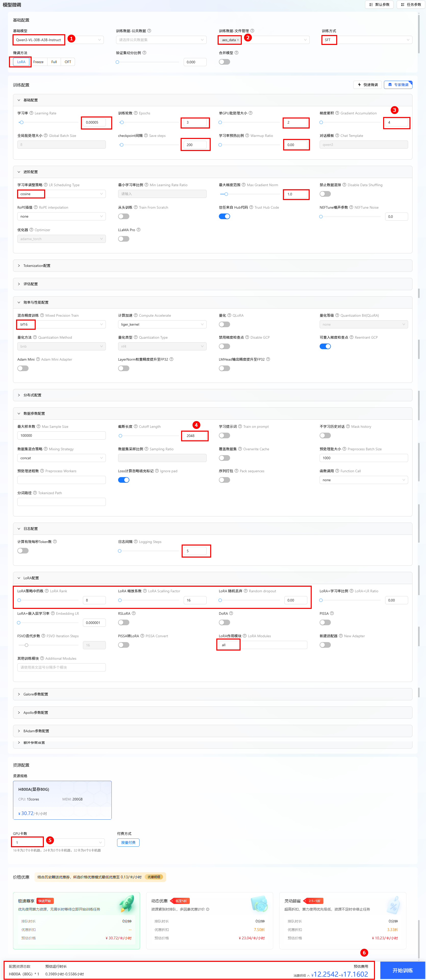Click the help icon beside Cutoff Length
Screen dimensions: 426x980
point(136,427)
